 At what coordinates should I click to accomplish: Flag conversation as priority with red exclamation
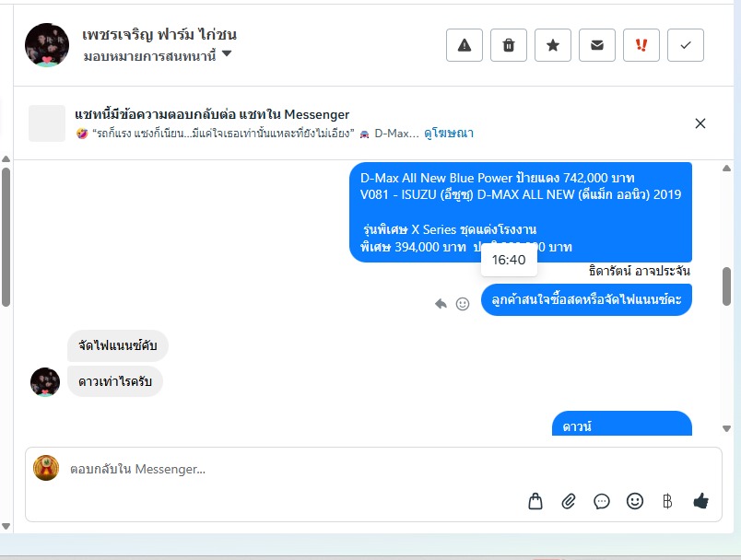[x=641, y=45]
